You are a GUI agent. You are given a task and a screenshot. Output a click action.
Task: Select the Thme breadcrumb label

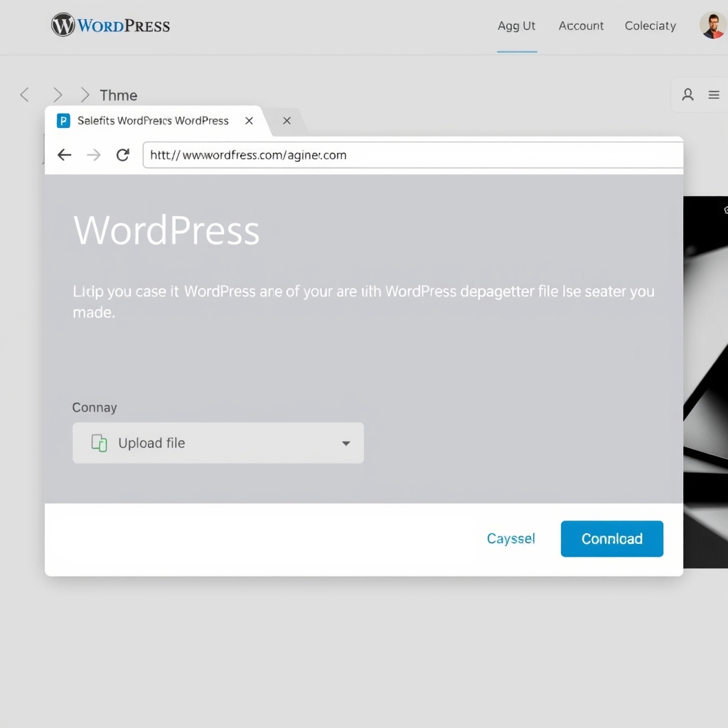[119, 95]
